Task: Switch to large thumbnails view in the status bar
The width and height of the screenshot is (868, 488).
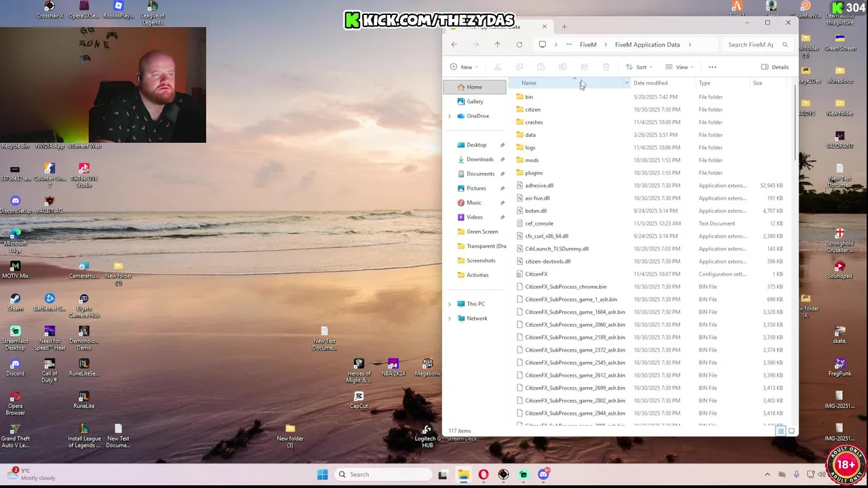Action: click(x=791, y=431)
